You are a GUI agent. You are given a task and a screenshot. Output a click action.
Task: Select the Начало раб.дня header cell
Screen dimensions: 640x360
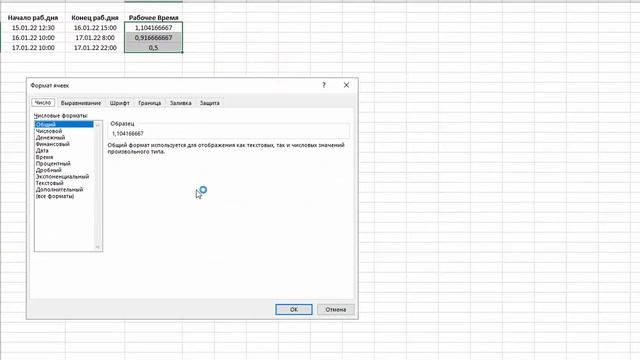33,18
